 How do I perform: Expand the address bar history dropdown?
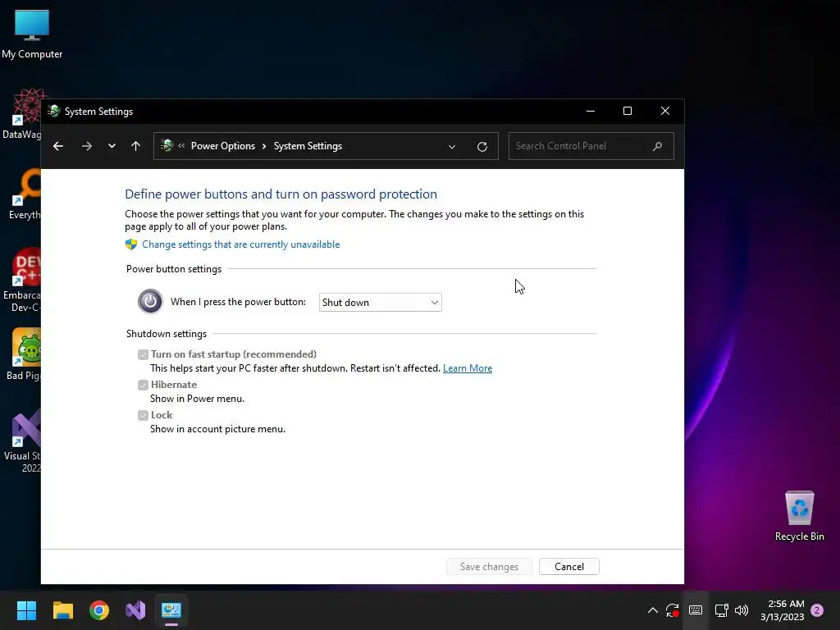tap(452, 147)
